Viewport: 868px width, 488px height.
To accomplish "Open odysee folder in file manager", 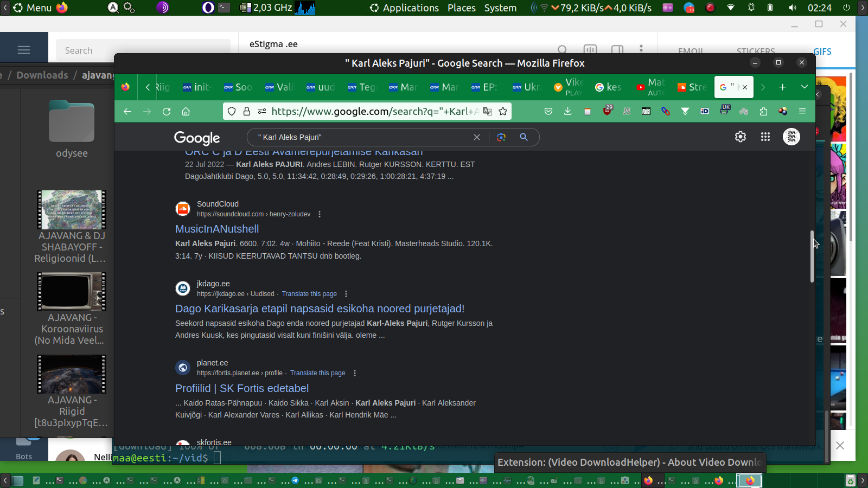I will click(72, 129).
